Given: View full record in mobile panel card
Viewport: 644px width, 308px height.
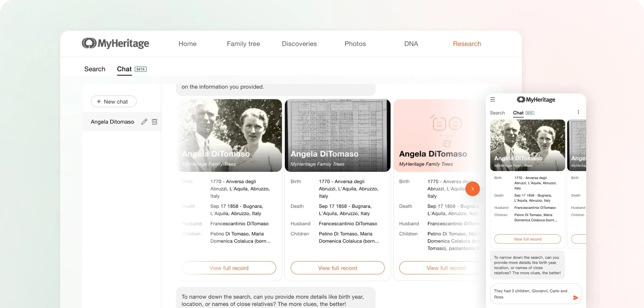Looking at the screenshot, I should point(527,239).
